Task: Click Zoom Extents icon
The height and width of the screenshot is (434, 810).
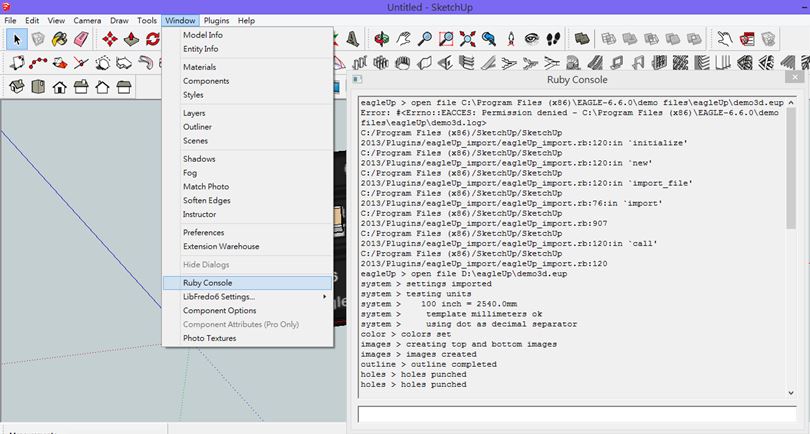Action: point(468,39)
